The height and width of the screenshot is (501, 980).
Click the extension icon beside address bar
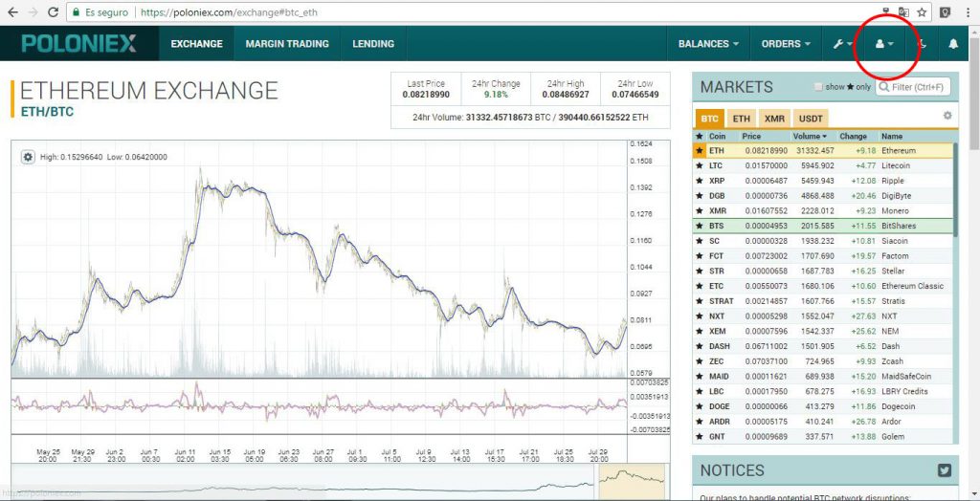click(946, 11)
